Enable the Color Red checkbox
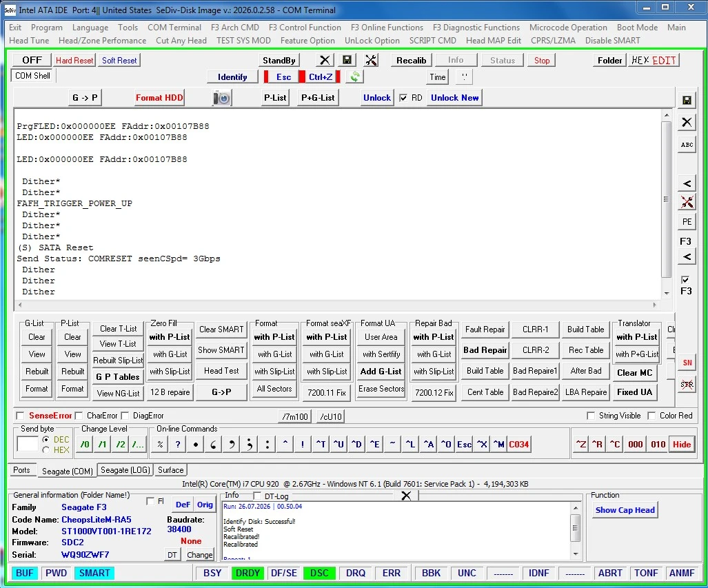This screenshot has width=708, height=588. click(651, 416)
